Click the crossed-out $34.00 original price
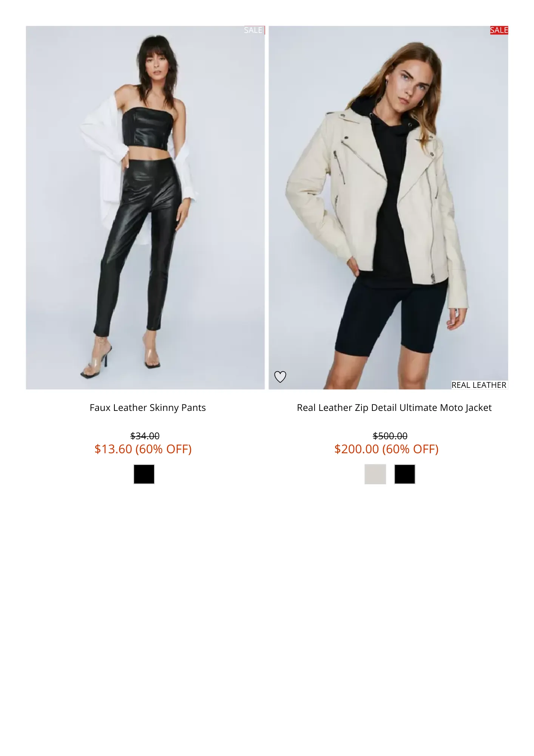This screenshot has height=756, width=534. tap(145, 436)
